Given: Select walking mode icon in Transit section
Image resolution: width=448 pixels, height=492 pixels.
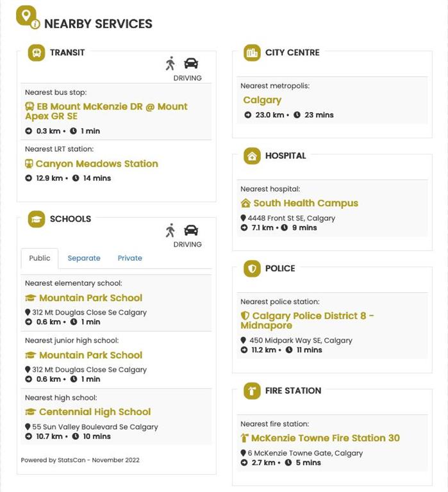Looking at the screenshot, I should (170, 63).
